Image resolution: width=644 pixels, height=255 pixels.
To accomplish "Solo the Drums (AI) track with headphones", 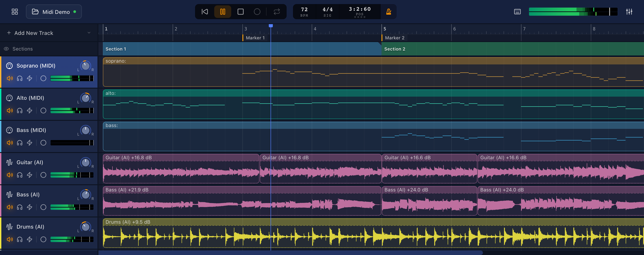I will (x=19, y=240).
